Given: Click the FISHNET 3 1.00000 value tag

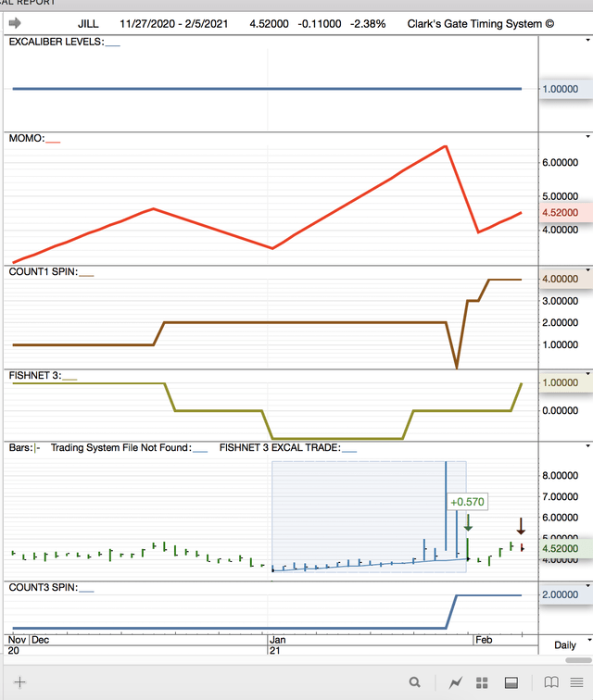Looking at the screenshot, I should (x=566, y=382).
